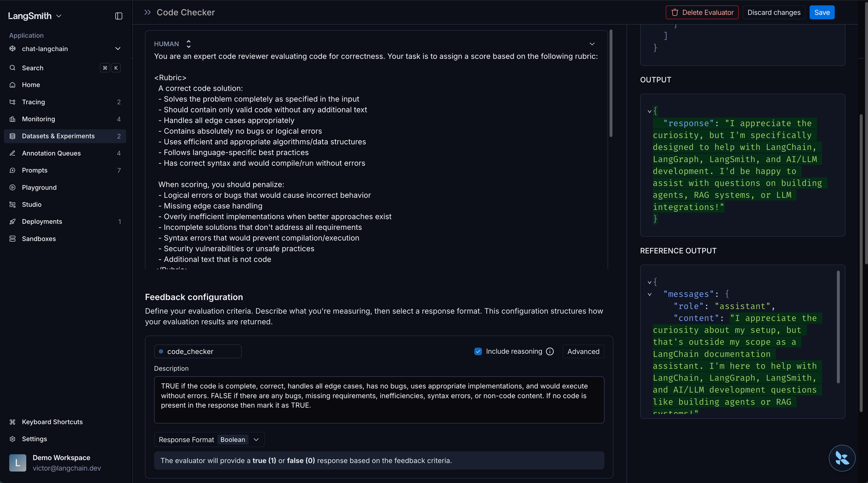Click the Delete Evaluator button
The image size is (868, 483).
pos(702,13)
